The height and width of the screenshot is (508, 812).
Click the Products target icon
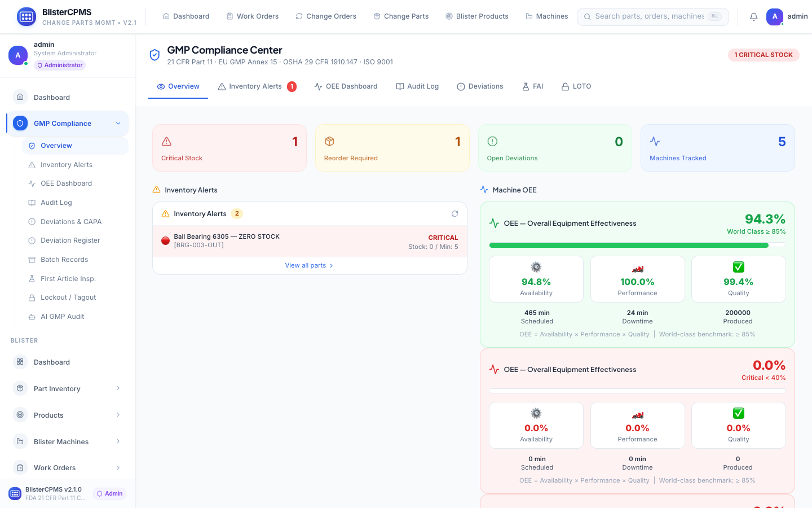pos(20,415)
